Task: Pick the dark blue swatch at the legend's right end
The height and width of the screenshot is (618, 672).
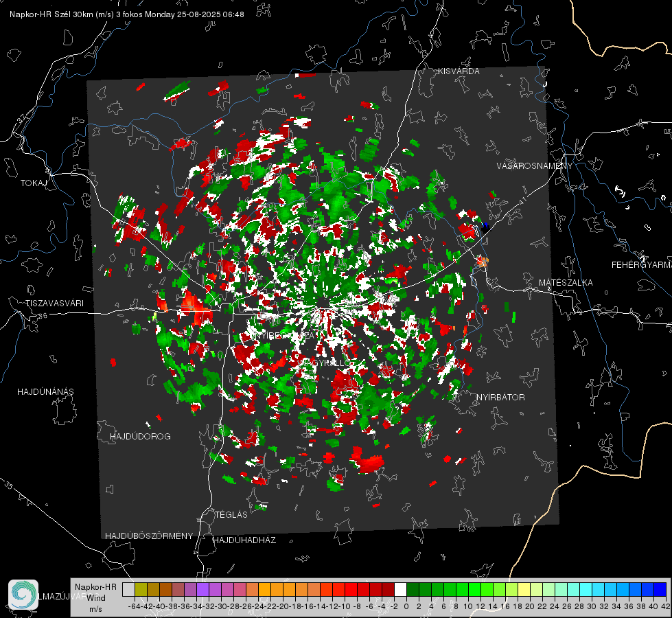Action: [660, 590]
